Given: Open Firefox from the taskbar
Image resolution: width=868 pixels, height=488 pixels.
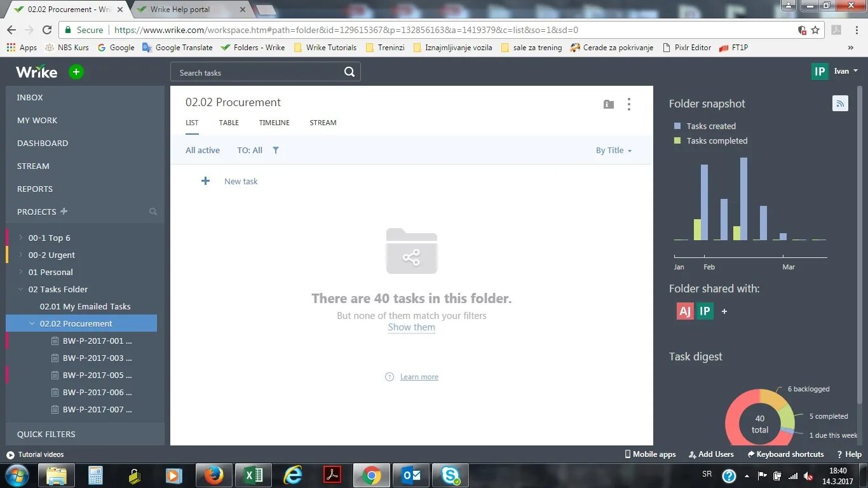Looking at the screenshot, I should (214, 475).
